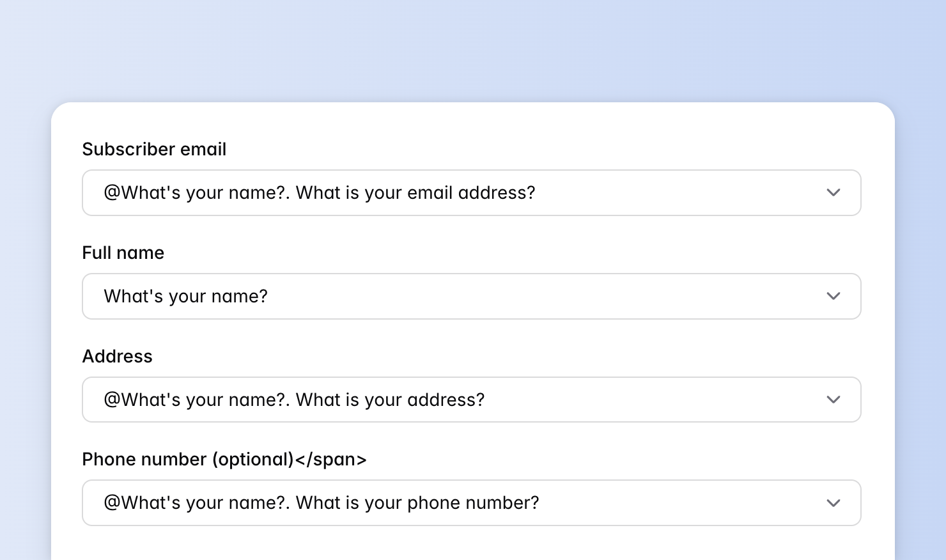Click the Address section label

click(x=117, y=356)
